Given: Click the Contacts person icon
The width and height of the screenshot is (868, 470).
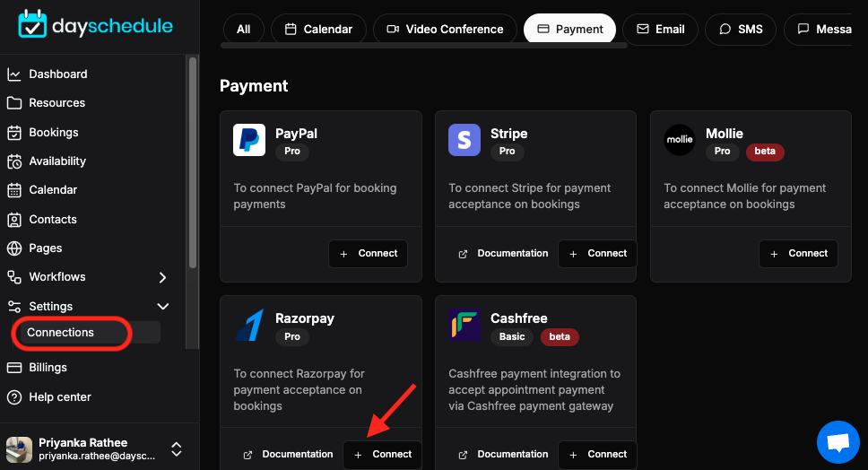Looking at the screenshot, I should tap(13, 219).
